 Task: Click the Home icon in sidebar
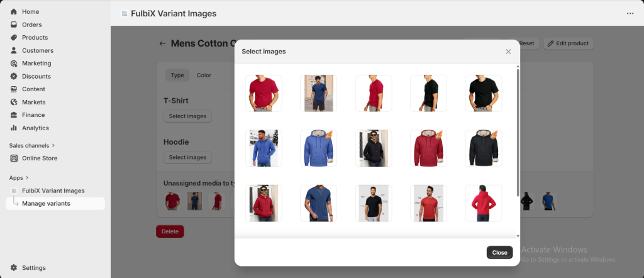click(x=14, y=12)
